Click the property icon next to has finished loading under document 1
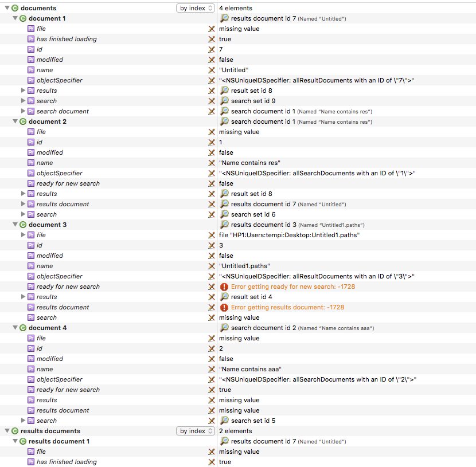 (x=32, y=39)
